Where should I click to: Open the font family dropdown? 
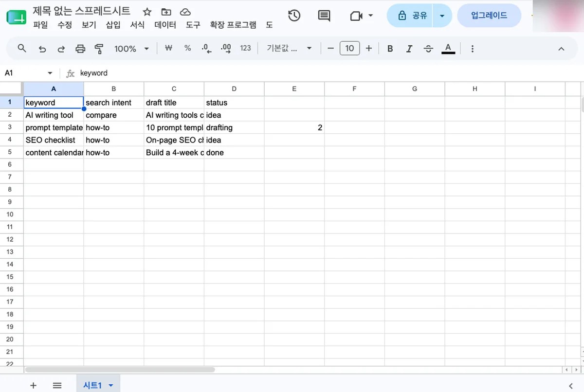(x=289, y=48)
